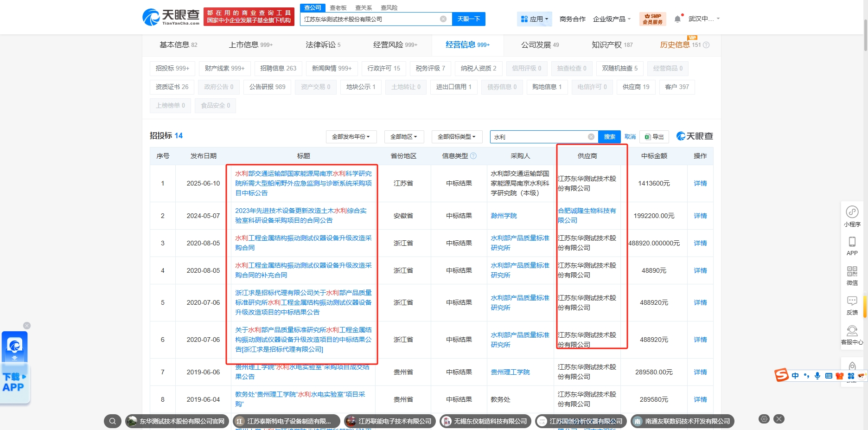Open 经营风险 tab
The height and width of the screenshot is (430, 868).
tap(396, 45)
